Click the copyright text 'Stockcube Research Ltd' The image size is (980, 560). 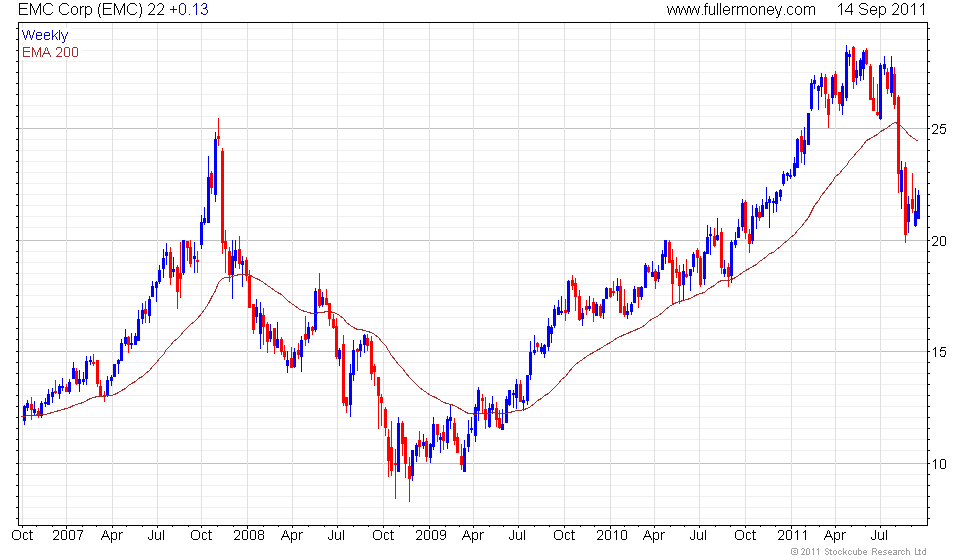[x=875, y=551]
